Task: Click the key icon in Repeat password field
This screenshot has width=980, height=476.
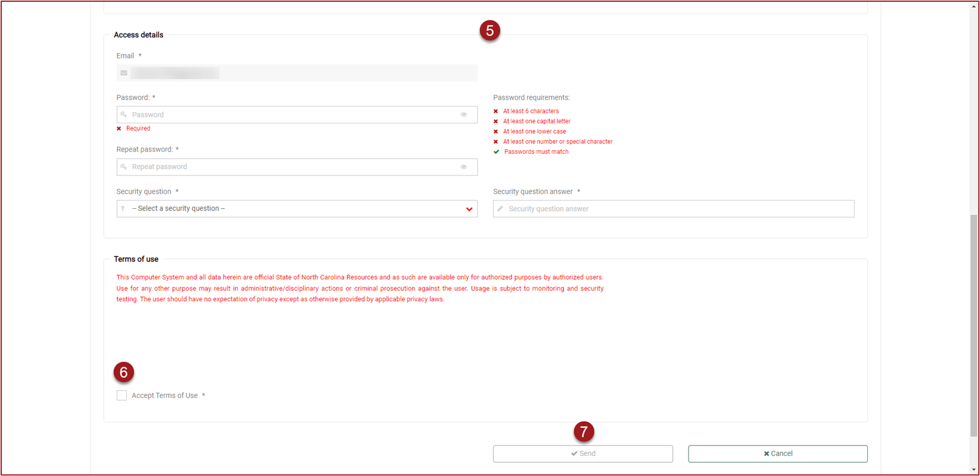Action: (124, 167)
